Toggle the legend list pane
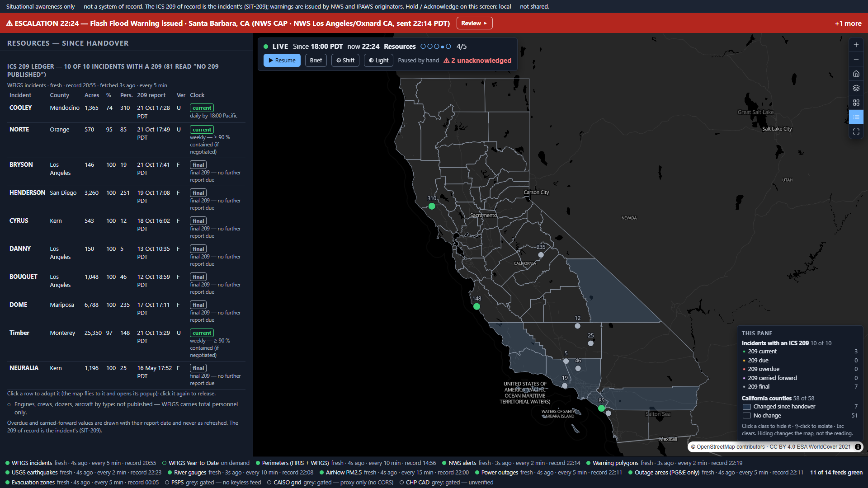 (x=856, y=117)
